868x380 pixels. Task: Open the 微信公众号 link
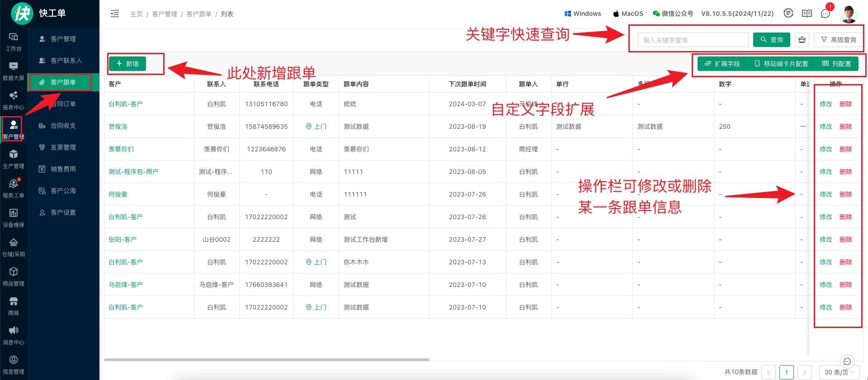[x=673, y=14]
